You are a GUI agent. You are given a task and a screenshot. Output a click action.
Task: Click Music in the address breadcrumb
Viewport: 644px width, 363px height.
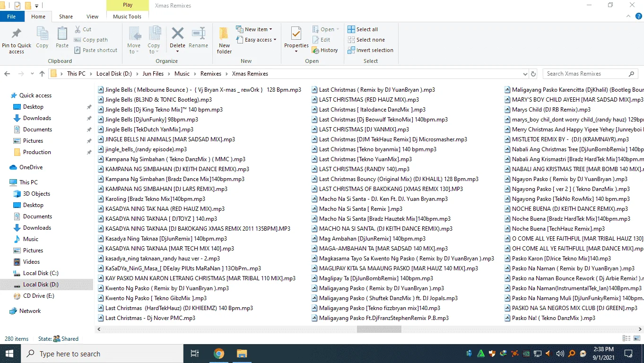(x=182, y=74)
